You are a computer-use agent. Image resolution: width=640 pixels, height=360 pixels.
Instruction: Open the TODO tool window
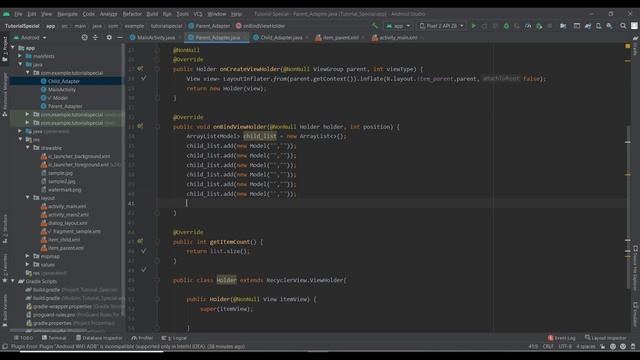pos(24,338)
